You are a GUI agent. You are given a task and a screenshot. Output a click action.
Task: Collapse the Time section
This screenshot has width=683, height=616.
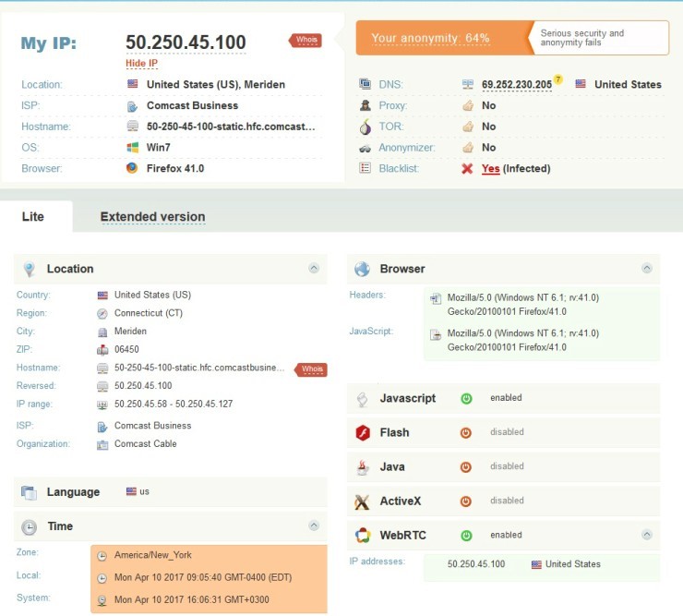pyautogui.click(x=314, y=525)
